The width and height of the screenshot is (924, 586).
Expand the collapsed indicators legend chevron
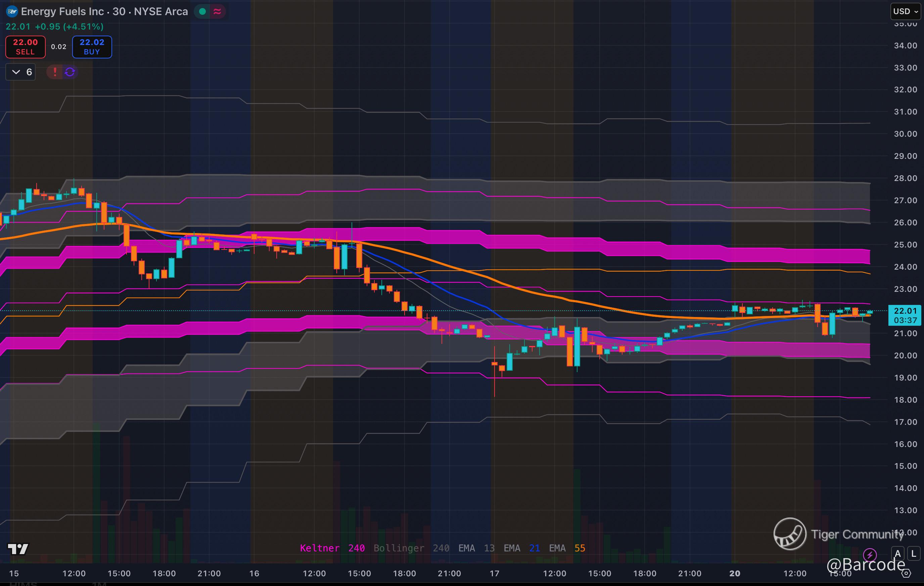coord(16,72)
